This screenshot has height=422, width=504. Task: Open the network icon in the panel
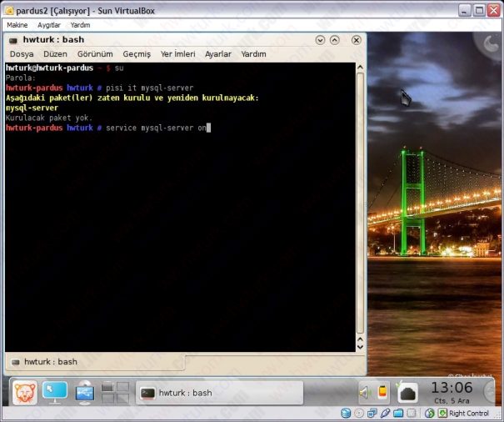click(x=85, y=392)
